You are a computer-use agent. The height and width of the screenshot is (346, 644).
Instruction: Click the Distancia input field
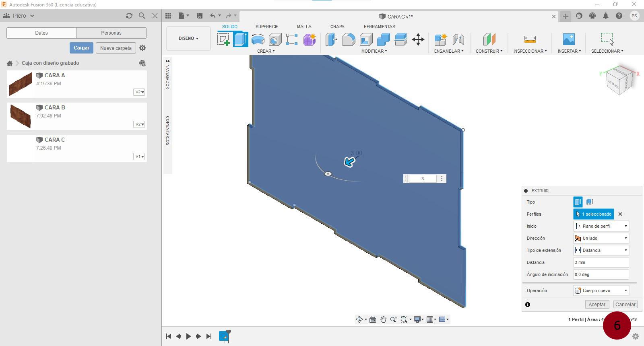pos(601,262)
